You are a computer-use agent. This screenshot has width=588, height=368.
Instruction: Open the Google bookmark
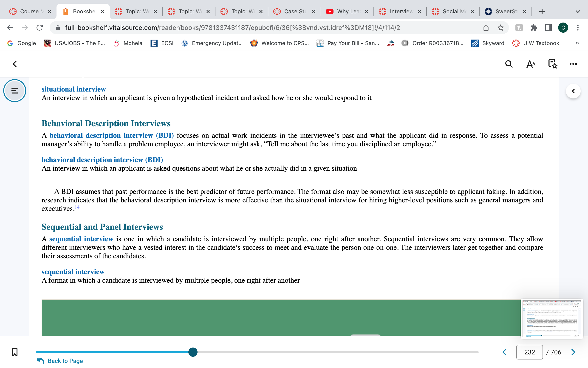[22, 43]
